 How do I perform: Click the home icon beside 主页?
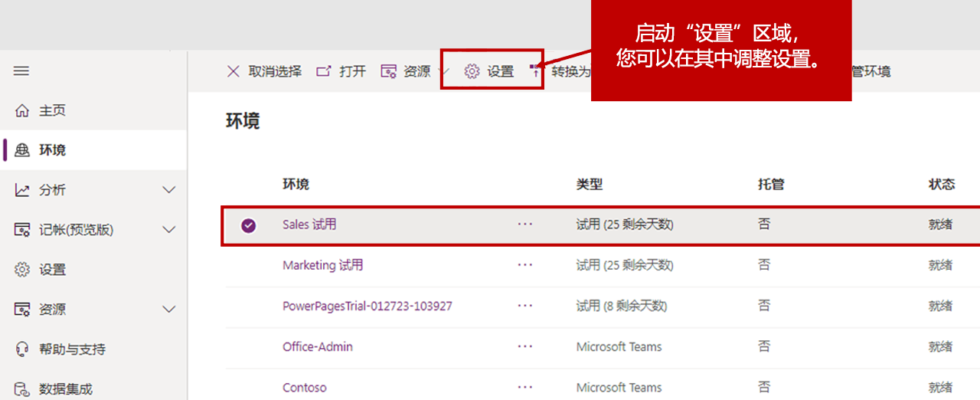[x=22, y=111]
